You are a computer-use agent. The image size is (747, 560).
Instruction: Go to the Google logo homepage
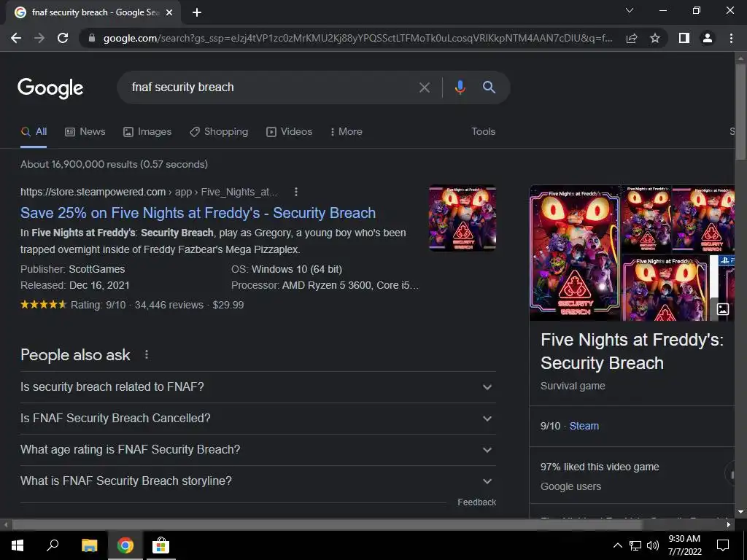coord(50,88)
